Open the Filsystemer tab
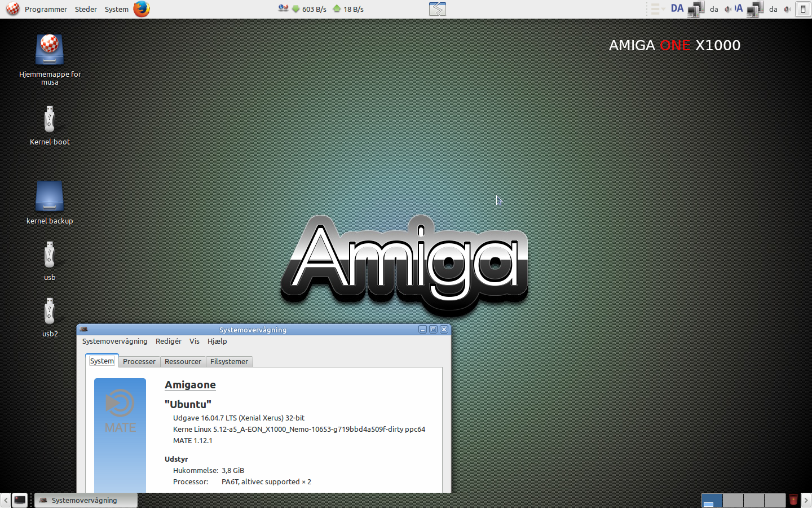This screenshot has height=508, width=812. 229,362
